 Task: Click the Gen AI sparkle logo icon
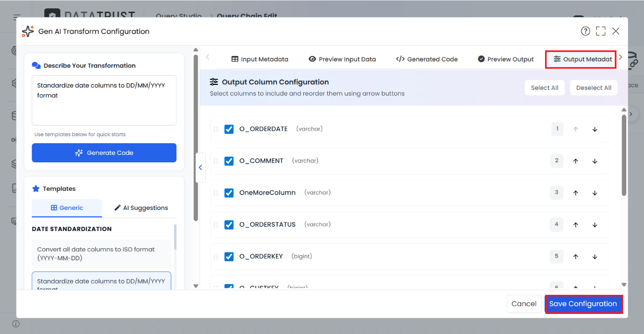[28, 31]
